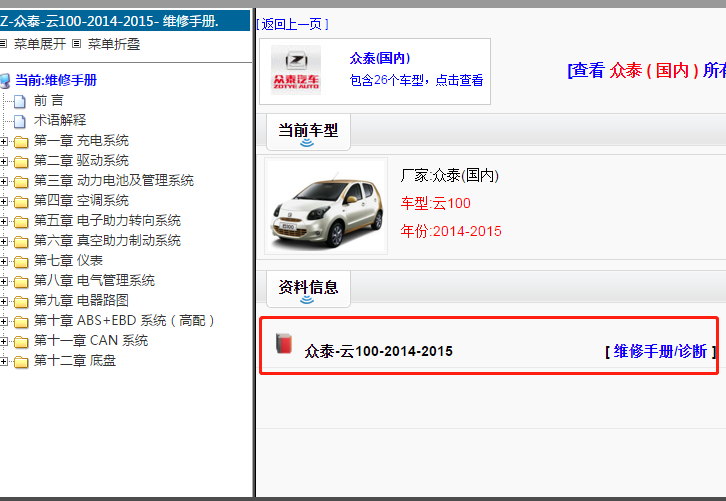Expand the 第三章 动力电池及管理系统 node
Image resolution: width=726 pixels, height=501 pixels.
coord(4,181)
